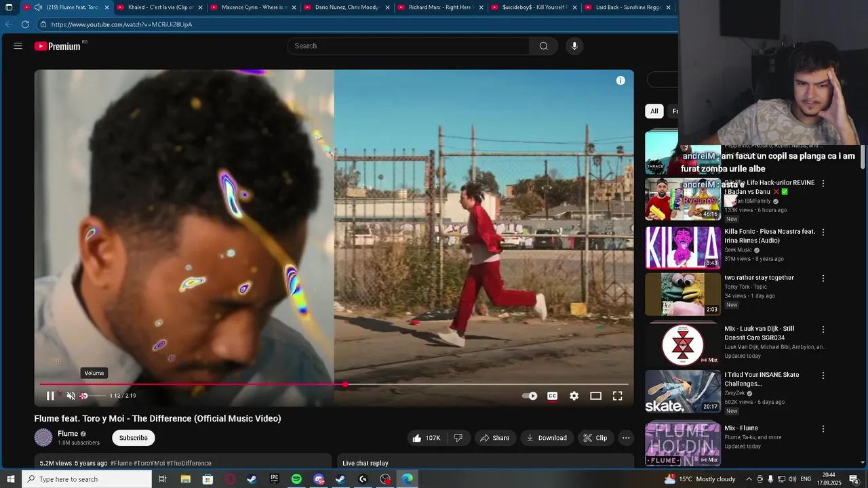Open options for two rather stay together
The width and height of the screenshot is (868, 488).
click(823, 279)
